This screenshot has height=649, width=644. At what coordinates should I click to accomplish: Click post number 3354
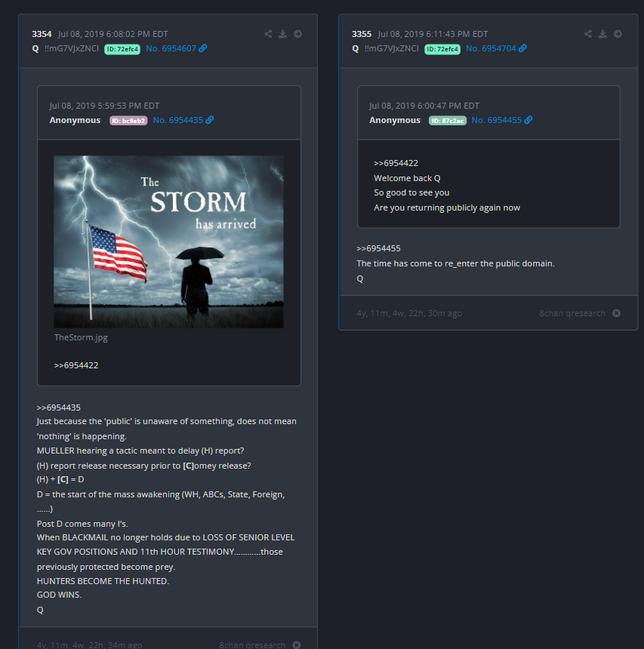point(42,34)
